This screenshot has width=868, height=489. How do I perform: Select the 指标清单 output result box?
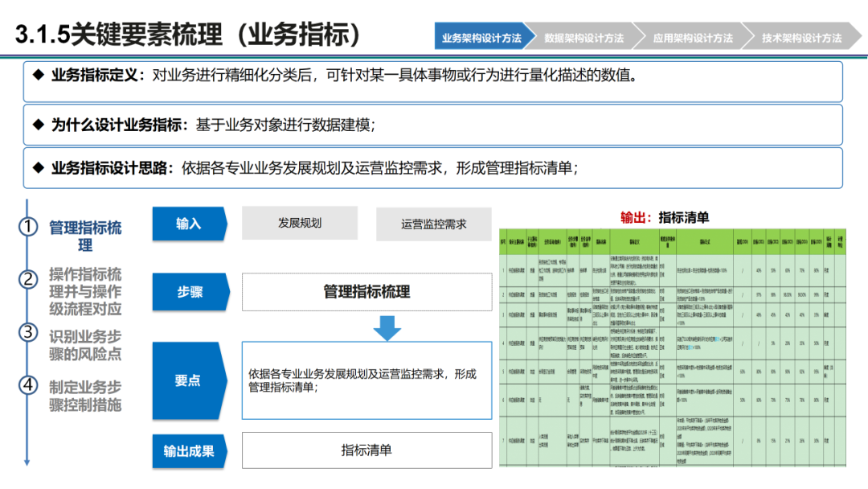coord(366,450)
